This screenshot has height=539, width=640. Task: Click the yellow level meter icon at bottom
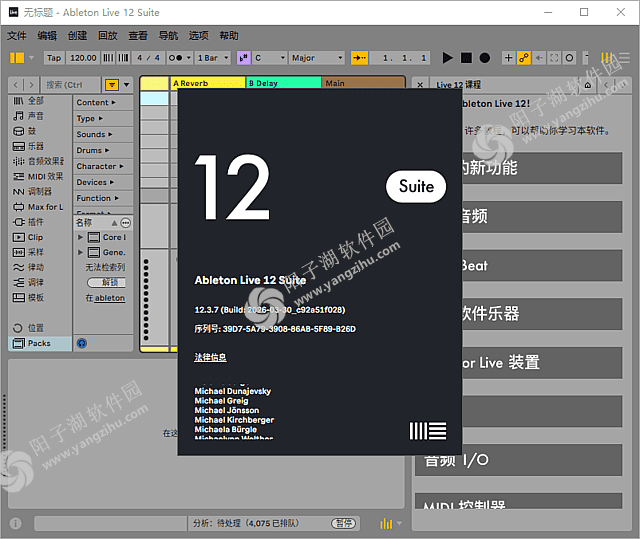point(386,523)
